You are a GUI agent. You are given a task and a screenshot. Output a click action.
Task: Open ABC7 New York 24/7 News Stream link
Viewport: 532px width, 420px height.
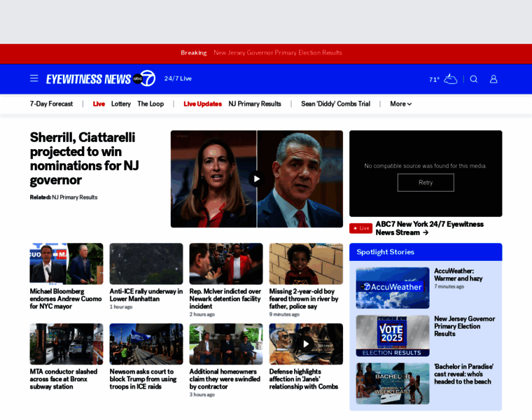pyautogui.click(x=430, y=228)
